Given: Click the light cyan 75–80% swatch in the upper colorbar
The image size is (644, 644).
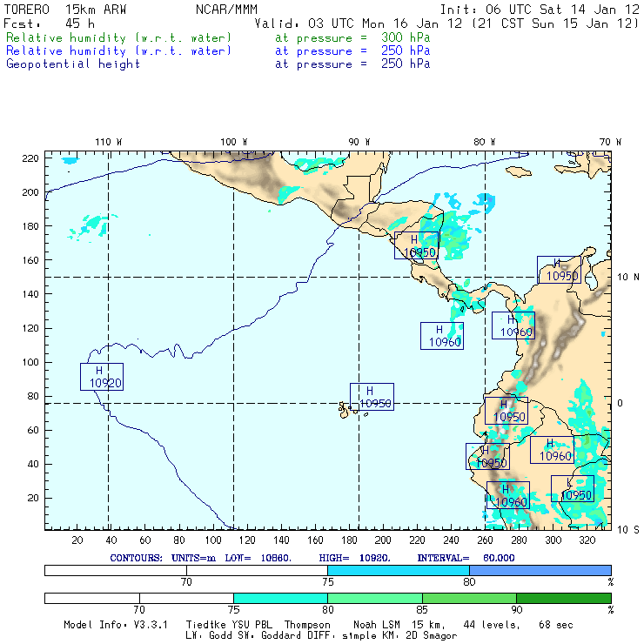Looking at the screenshot, I should (x=399, y=570).
